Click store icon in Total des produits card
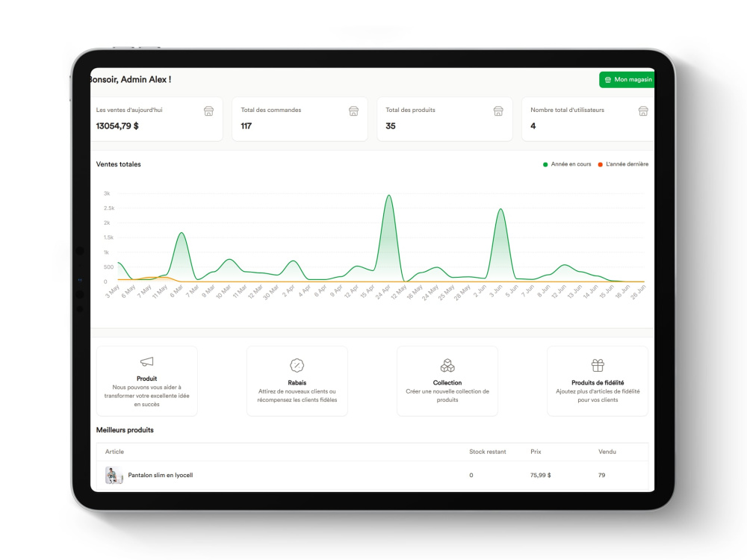 tap(498, 111)
